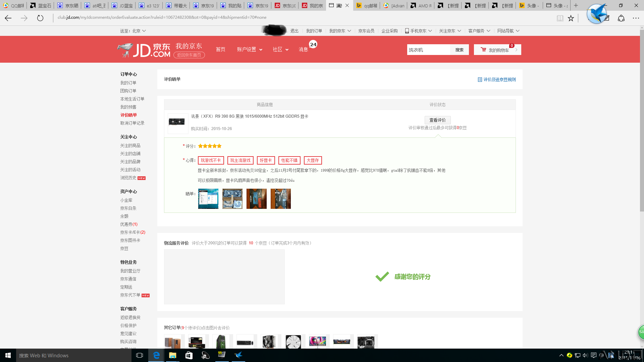The height and width of the screenshot is (362, 644).
Task: Open the white fan product in other orders
Action: 293,342
